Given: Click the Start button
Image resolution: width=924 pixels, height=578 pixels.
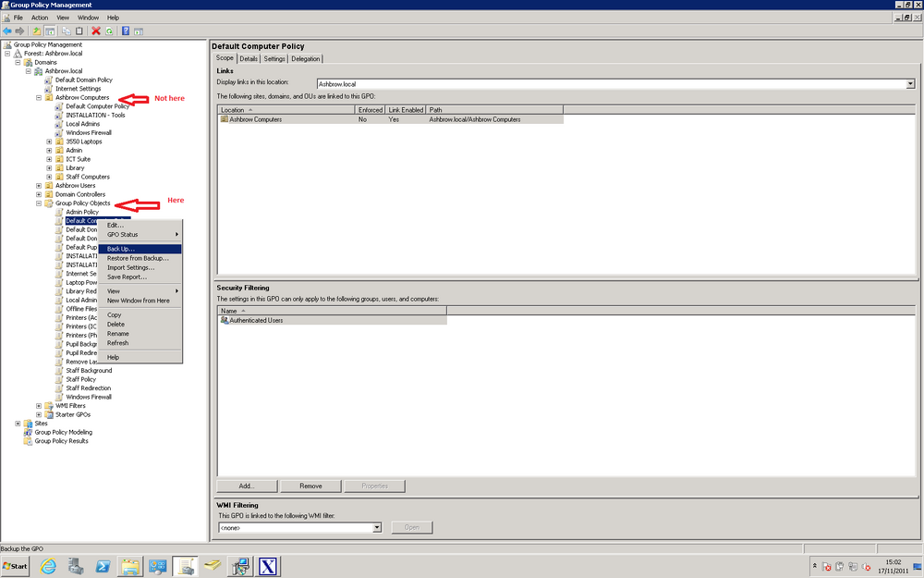Looking at the screenshot, I should click(x=15, y=566).
